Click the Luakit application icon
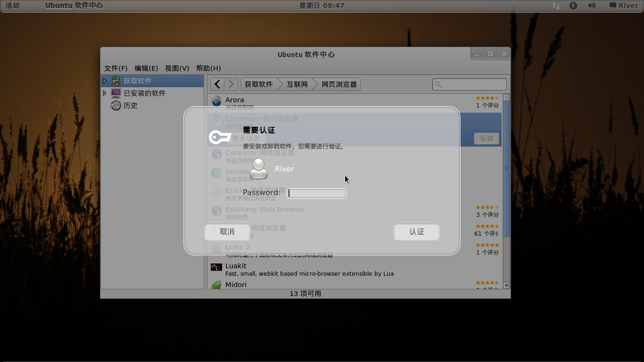The image size is (644, 362). click(216, 267)
